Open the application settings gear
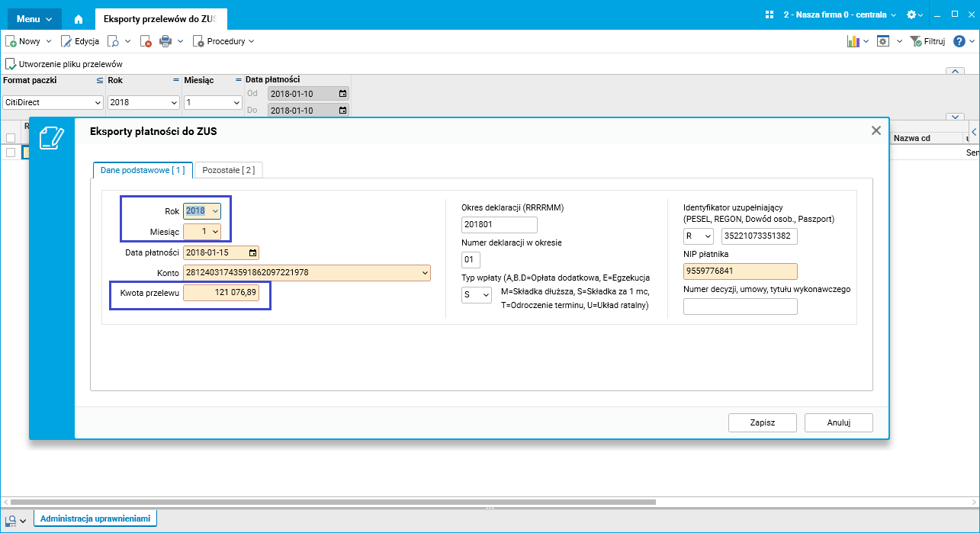This screenshot has height=533, width=980. tap(911, 14)
